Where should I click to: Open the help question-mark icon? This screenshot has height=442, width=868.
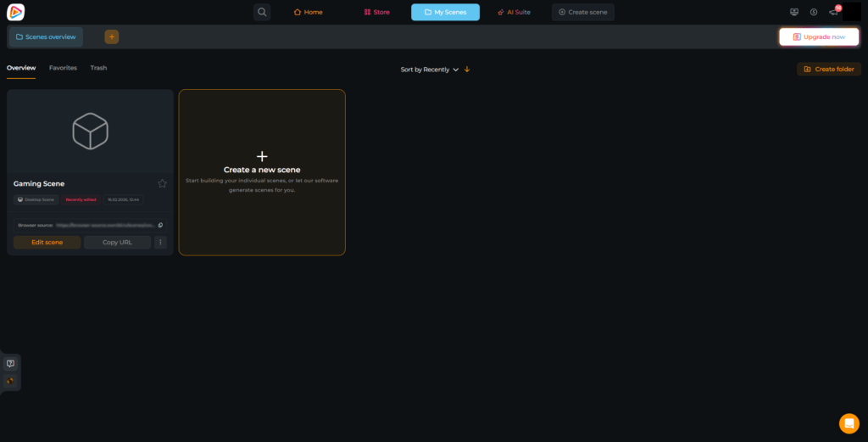[10, 363]
